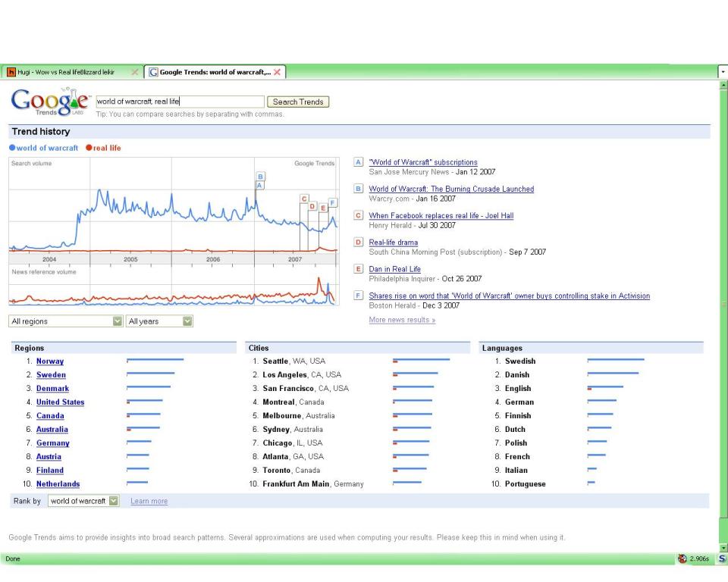This screenshot has width=728, height=582.
Task: Open the Rank by dropdown
Action: (83, 501)
